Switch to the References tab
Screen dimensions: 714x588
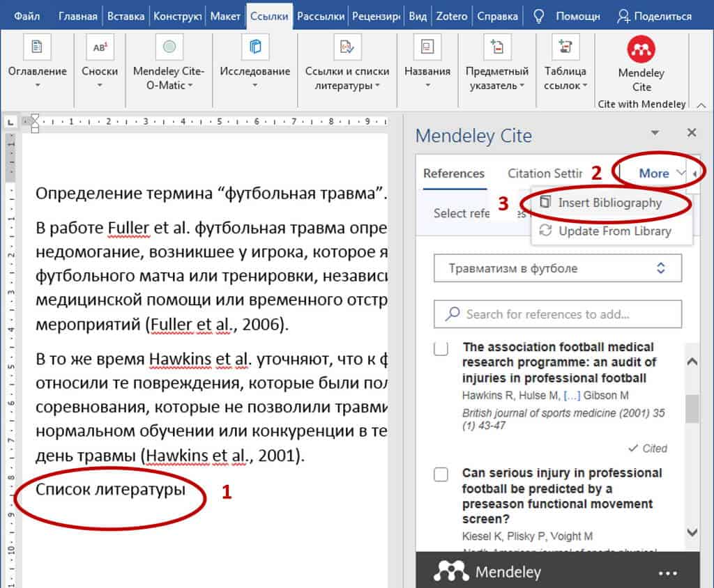pyautogui.click(x=454, y=173)
